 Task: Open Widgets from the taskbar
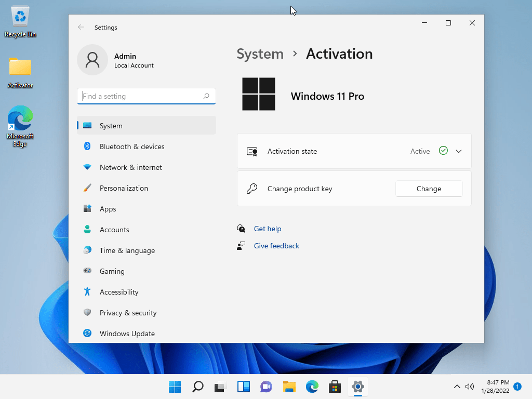244,387
